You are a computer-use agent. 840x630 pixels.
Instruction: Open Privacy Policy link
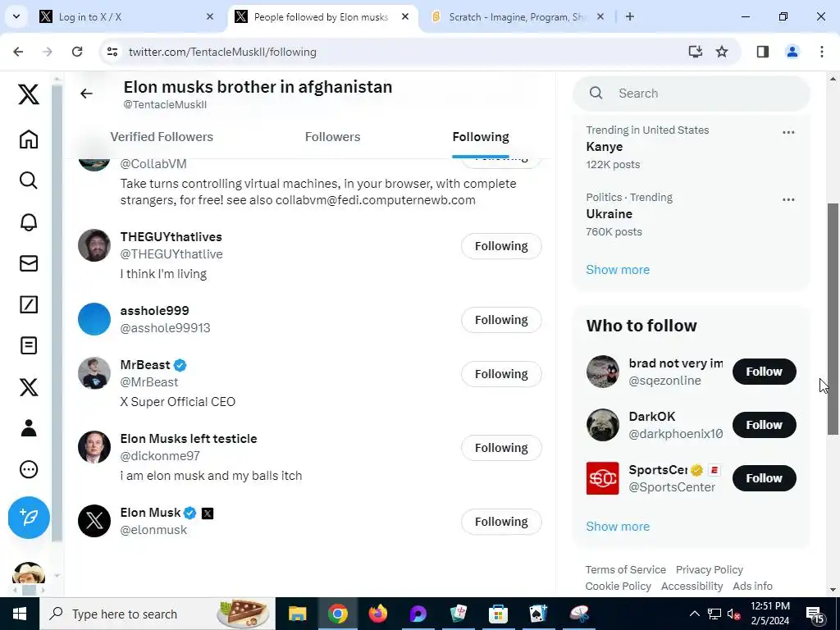(x=710, y=569)
